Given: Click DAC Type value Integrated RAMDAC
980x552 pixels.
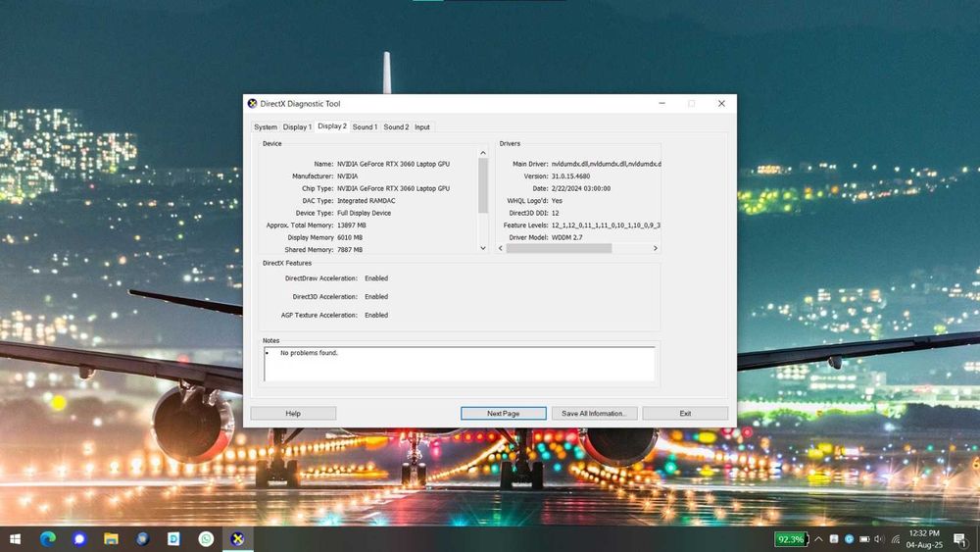Looking at the screenshot, I should 367,201.
